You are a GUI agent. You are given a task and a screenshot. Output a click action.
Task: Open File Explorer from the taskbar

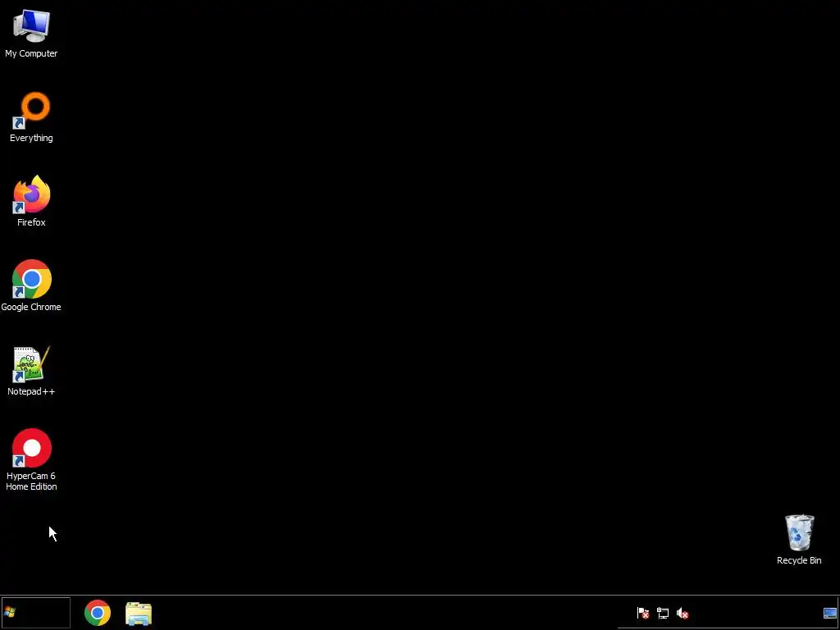139,614
